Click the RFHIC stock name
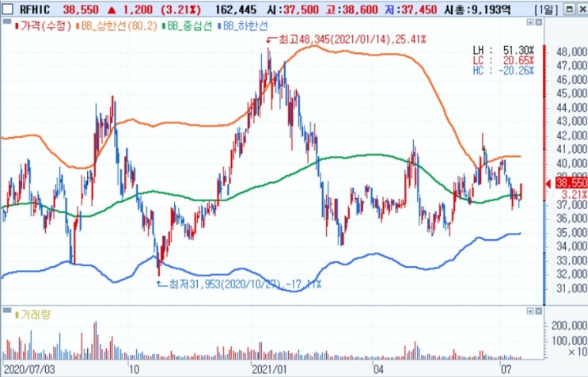The image size is (588, 377). [35, 10]
